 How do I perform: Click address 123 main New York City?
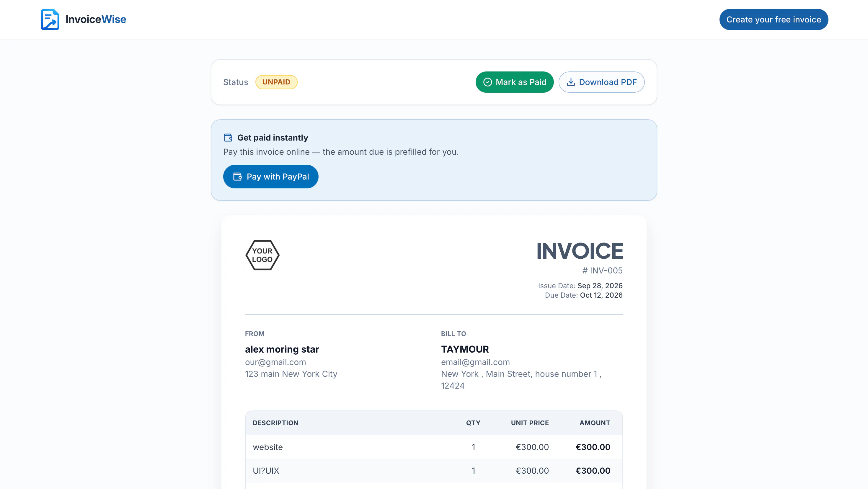point(291,374)
